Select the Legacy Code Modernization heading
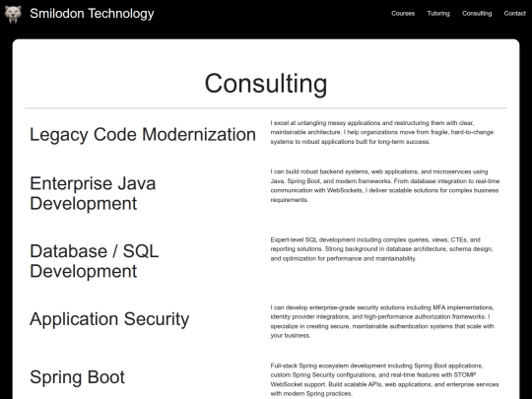This screenshot has height=399, width=532. pyautogui.click(x=143, y=134)
